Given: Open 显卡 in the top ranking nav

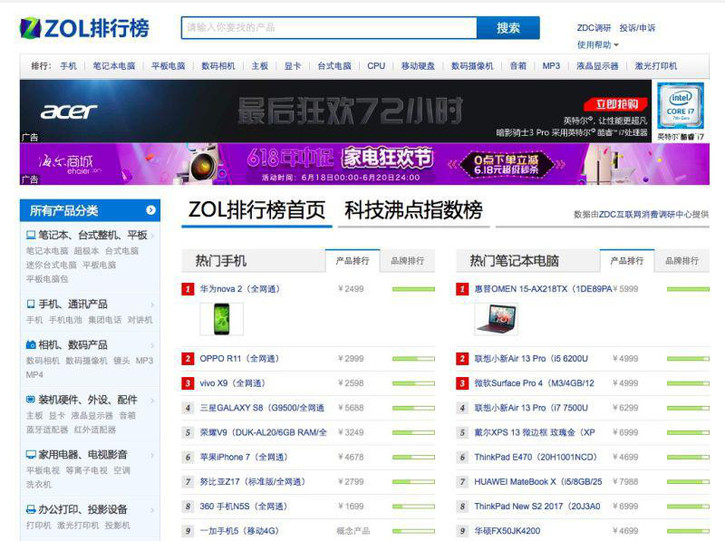Looking at the screenshot, I should 292,66.
